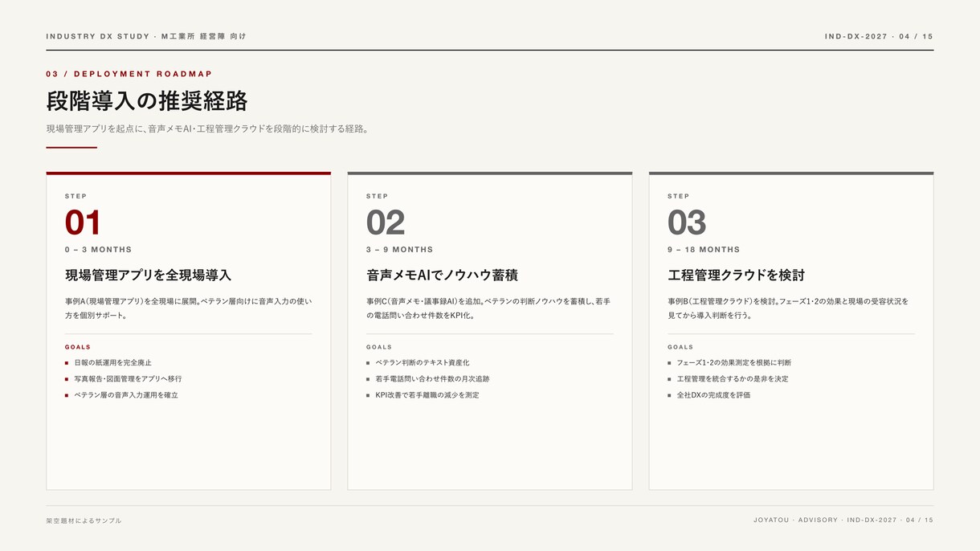Click the "GOALS" label in step 03 card

pyautogui.click(x=680, y=347)
